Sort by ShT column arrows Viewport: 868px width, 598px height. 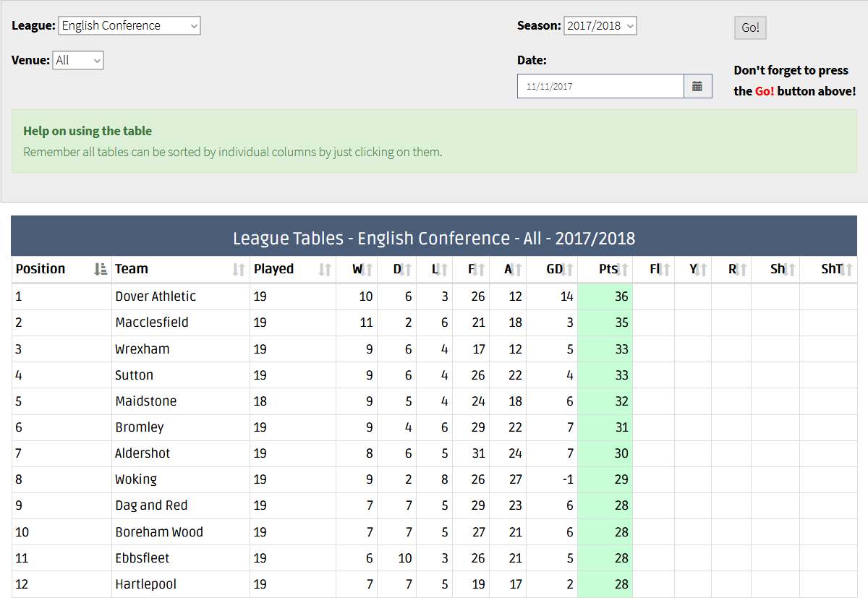[848, 270]
